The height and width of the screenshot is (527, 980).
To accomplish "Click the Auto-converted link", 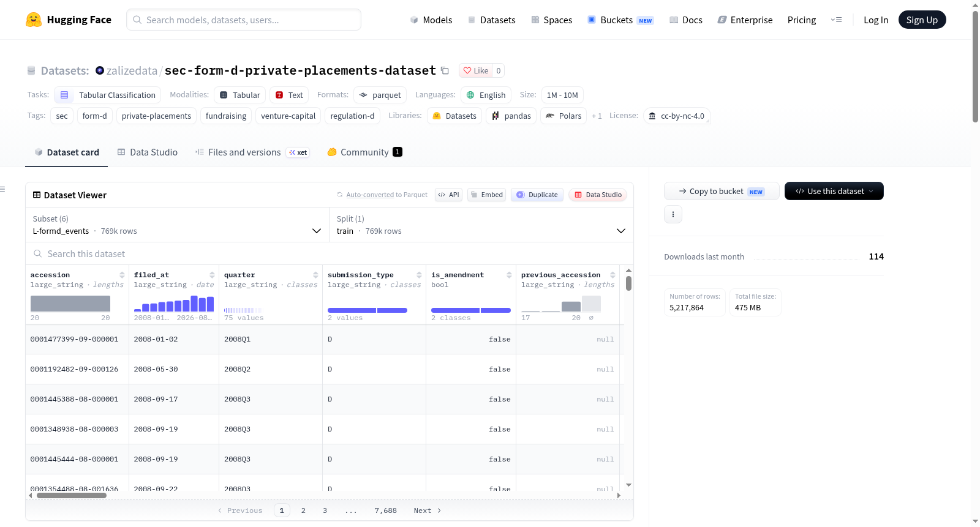I will pyautogui.click(x=370, y=195).
